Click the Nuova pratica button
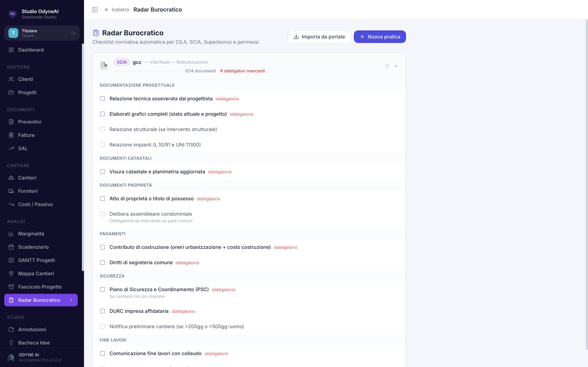The height and width of the screenshot is (367, 588). point(380,37)
